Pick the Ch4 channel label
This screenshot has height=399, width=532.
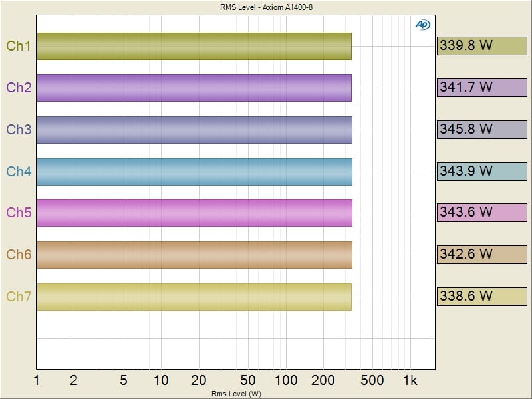point(19,172)
